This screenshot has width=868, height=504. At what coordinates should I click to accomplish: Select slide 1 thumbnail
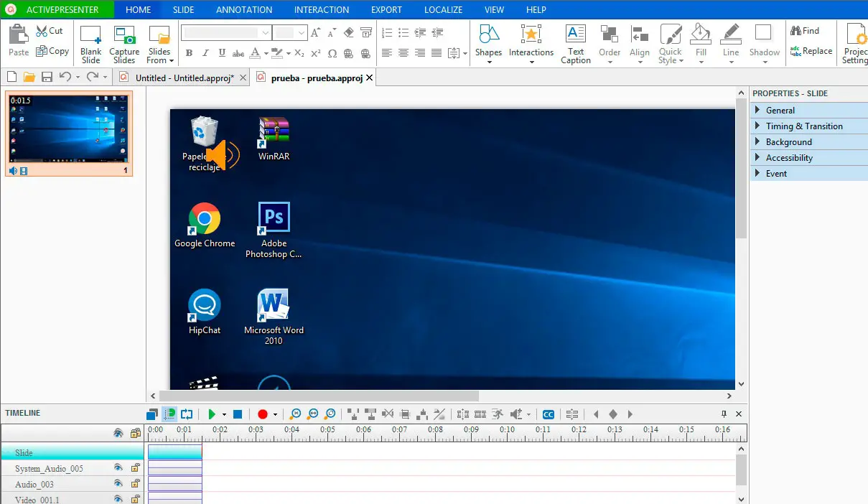(x=70, y=129)
